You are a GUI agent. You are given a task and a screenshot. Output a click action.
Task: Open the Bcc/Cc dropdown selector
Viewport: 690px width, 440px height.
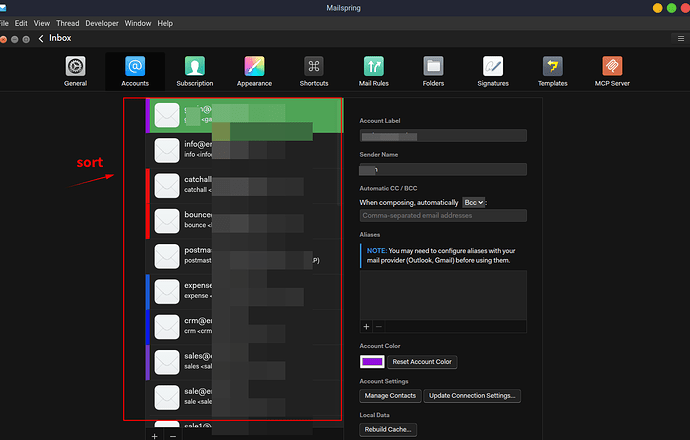pos(473,202)
